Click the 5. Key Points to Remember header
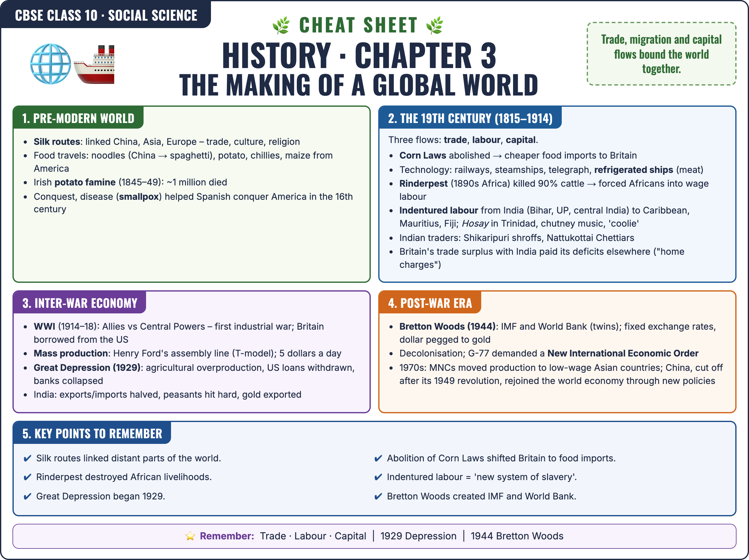This screenshot has height=560, width=749. click(x=92, y=433)
